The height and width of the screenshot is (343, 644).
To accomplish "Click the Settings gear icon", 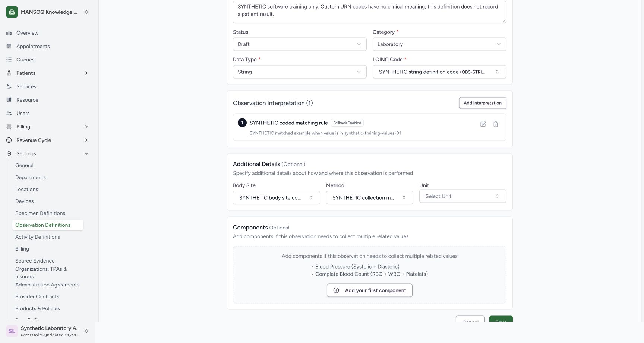I will point(9,153).
